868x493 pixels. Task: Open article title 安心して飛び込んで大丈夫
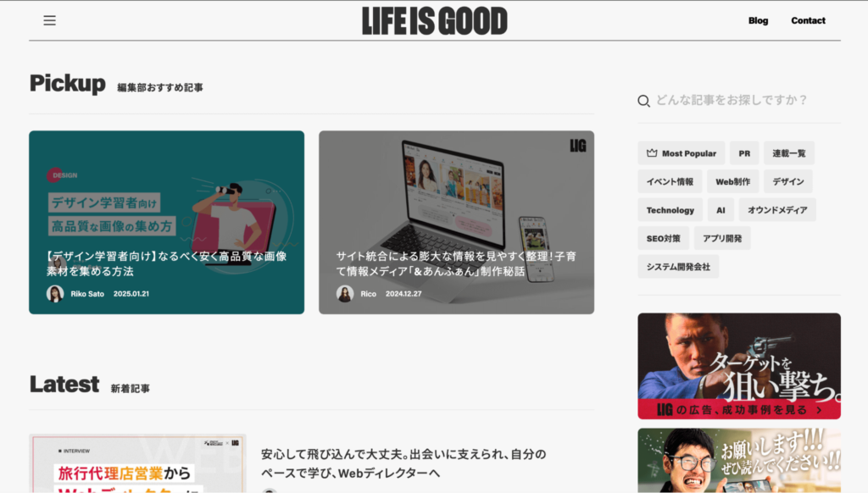tap(403, 463)
